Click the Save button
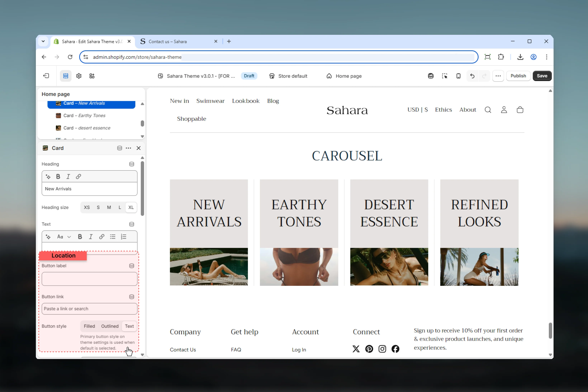 coord(542,76)
